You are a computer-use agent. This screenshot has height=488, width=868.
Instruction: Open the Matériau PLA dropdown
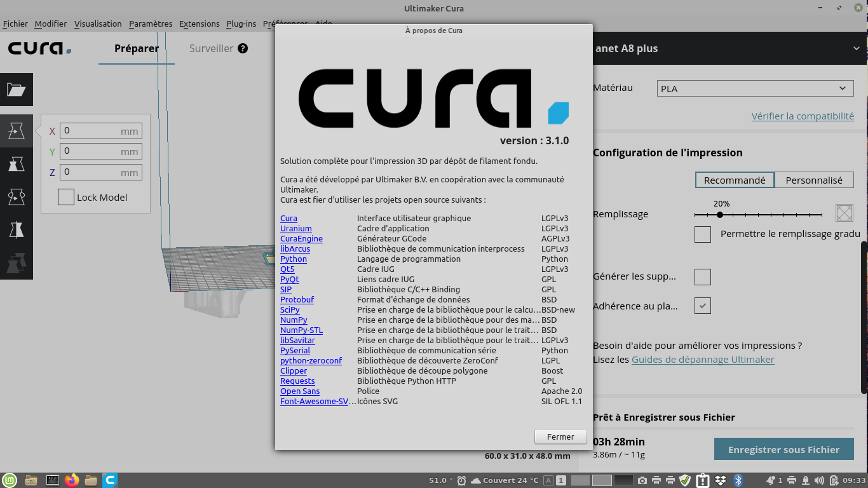(755, 88)
